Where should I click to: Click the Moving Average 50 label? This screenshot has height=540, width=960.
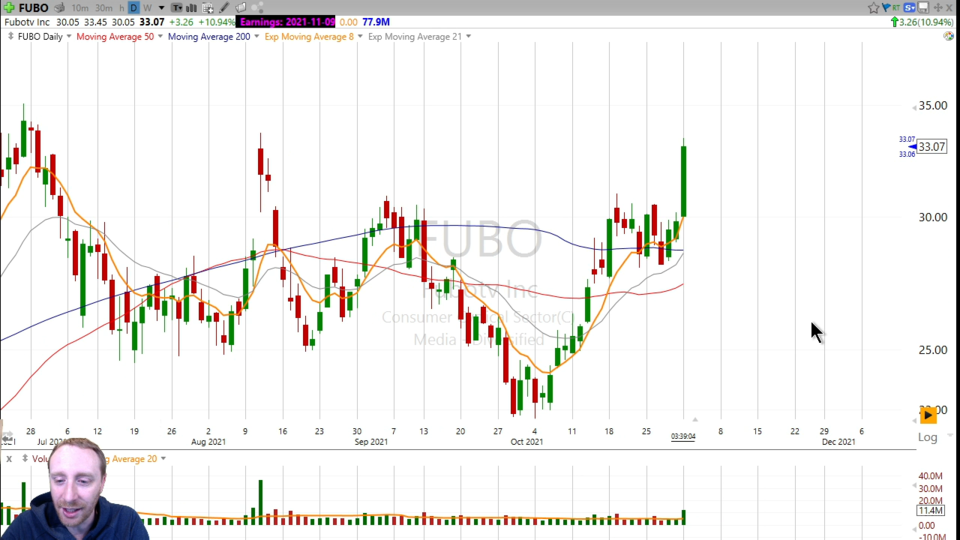point(115,37)
